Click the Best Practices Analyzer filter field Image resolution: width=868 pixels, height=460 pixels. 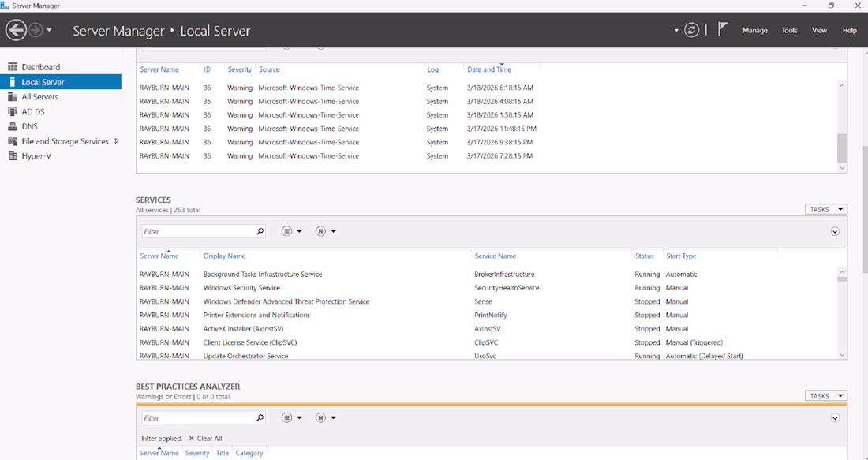[198, 418]
